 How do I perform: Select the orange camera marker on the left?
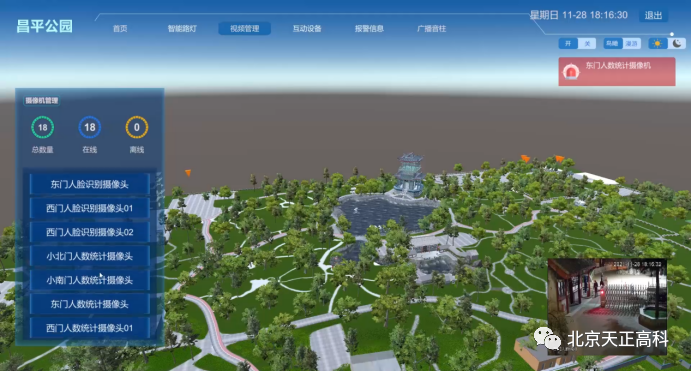(x=188, y=172)
